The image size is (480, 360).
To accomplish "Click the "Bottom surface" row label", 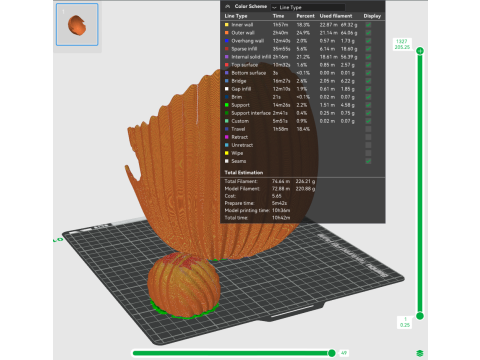I will (249, 73).
